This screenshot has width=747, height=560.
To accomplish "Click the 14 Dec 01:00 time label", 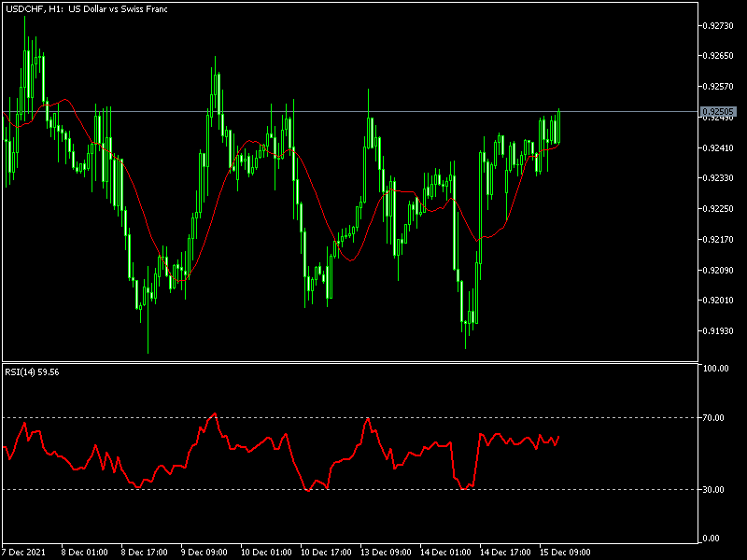I will tap(446, 553).
